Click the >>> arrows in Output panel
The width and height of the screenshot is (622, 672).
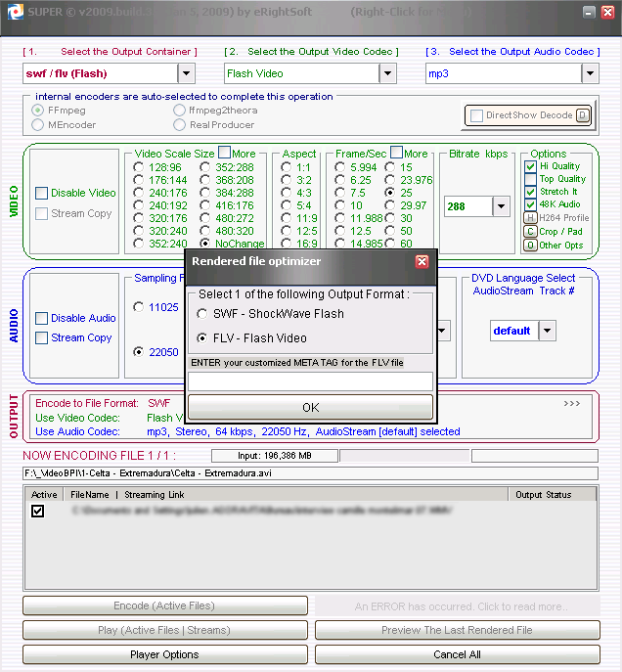click(x=572, y=403)
